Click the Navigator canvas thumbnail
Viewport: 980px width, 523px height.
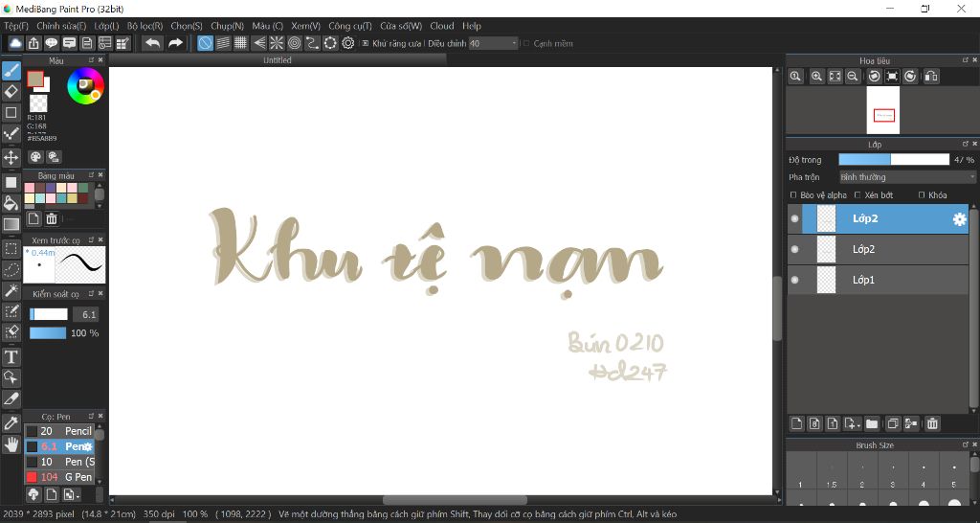coord(883,110)
